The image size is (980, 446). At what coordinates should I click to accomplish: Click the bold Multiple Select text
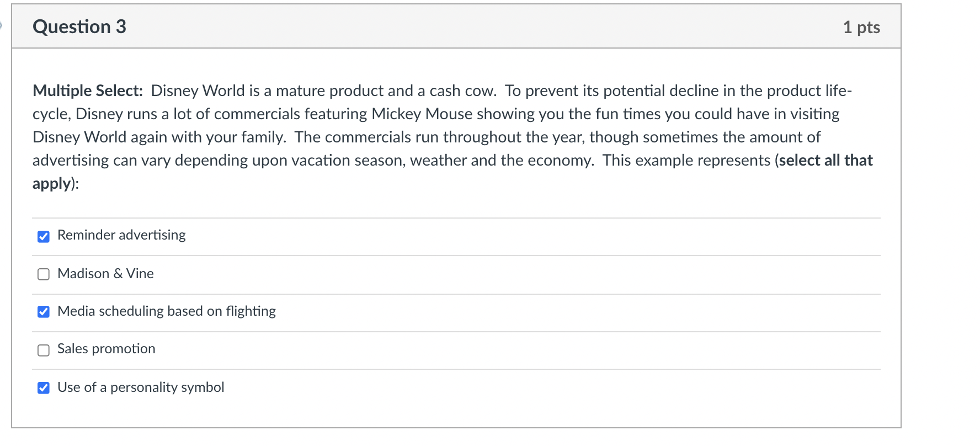pos(86,91)
